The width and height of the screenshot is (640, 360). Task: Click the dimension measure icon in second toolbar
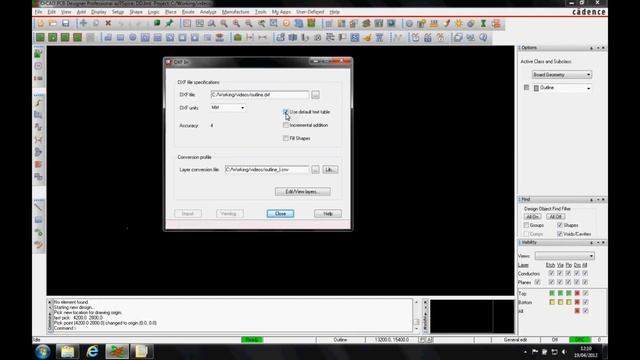tap(250, 38)
